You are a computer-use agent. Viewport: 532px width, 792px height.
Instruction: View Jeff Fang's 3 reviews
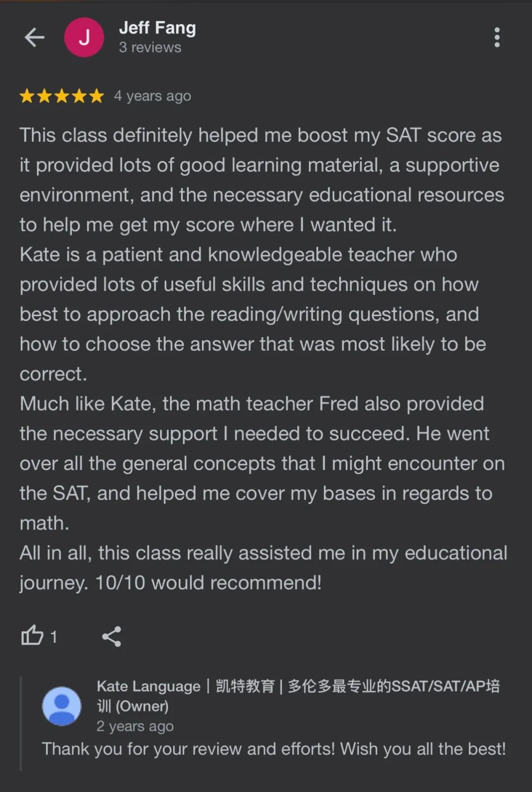click(x=150, y=47)
